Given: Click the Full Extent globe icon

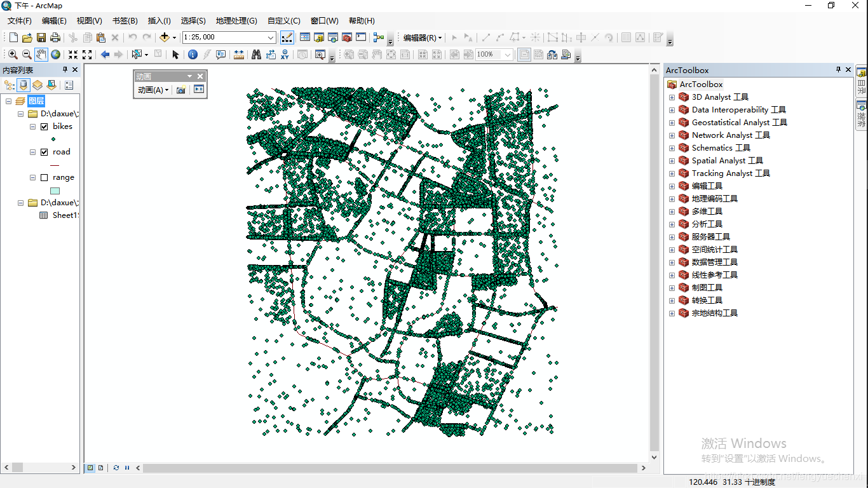Looking at the screenshot, I should click(x=56, y=55).
